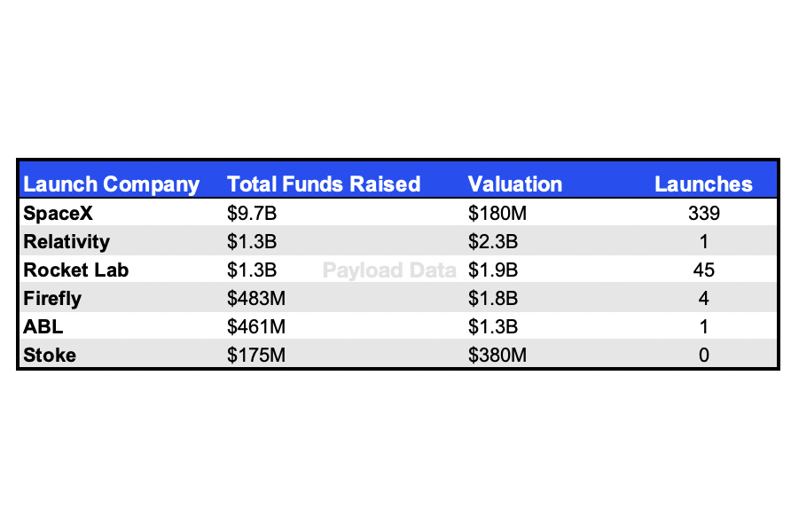Image resolution: width=791 pixels, height=532 pixels.
Task: Select the Relativity company name cell
Action: (67, 242)
